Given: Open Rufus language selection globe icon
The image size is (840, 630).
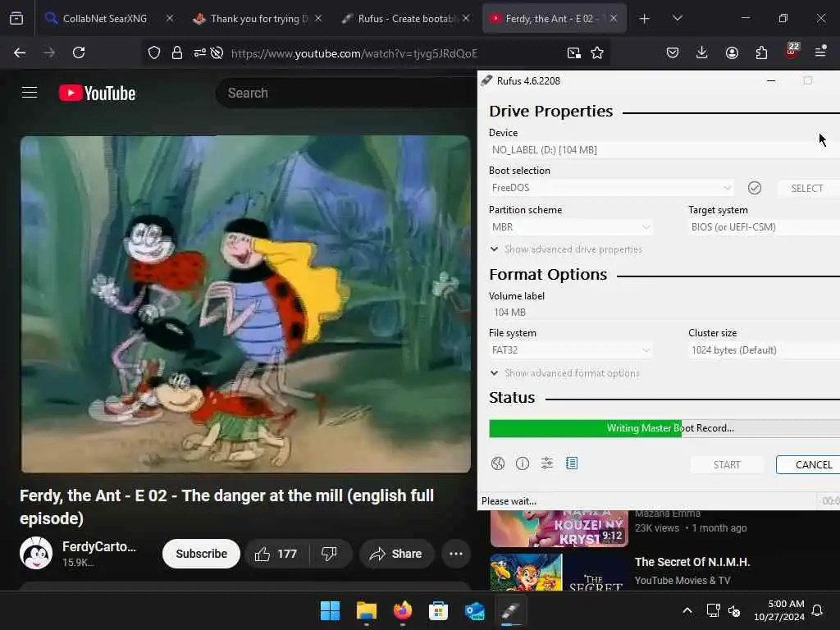Looking at the screenshot, I should click(498, 463).
